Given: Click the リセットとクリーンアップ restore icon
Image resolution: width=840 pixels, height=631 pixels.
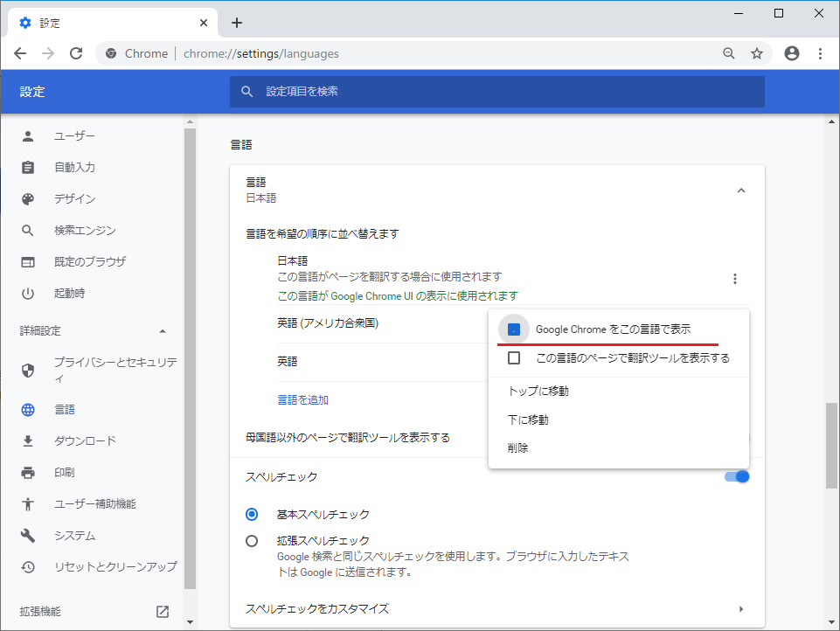Looking at the screenshot, I should [28, 566].
